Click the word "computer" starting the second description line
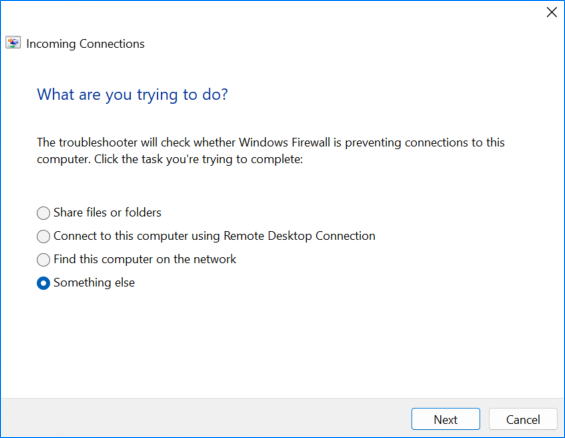 tap(63, 160)
